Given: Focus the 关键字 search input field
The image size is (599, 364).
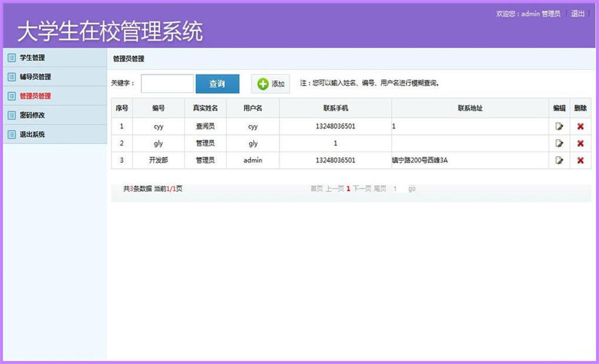Looking at the screenshot, I should tap(167, 83).
